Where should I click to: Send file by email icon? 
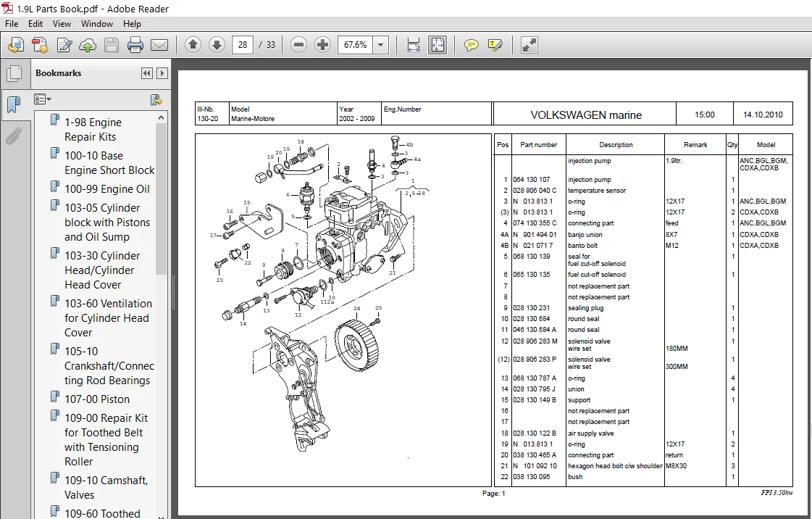point(159,45)
